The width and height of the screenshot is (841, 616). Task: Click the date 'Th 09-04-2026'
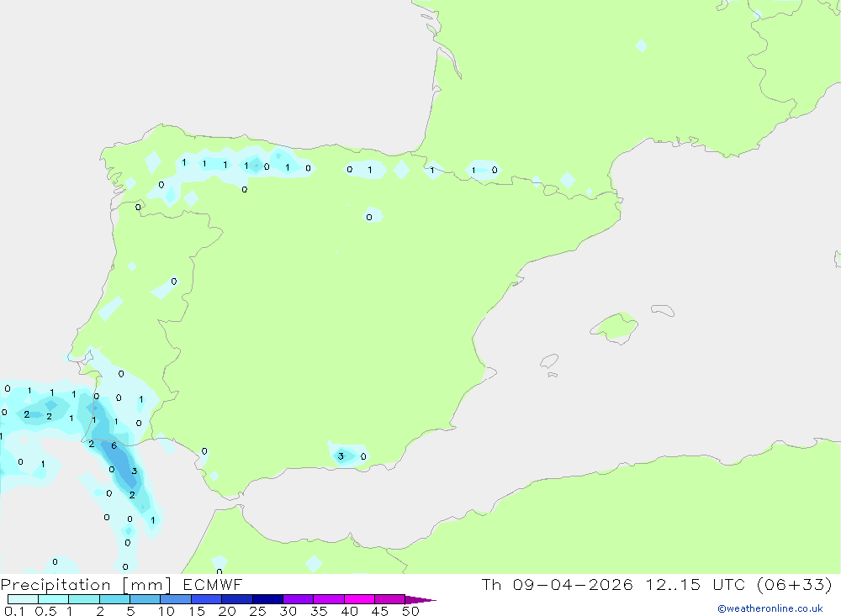pos(557,585)
